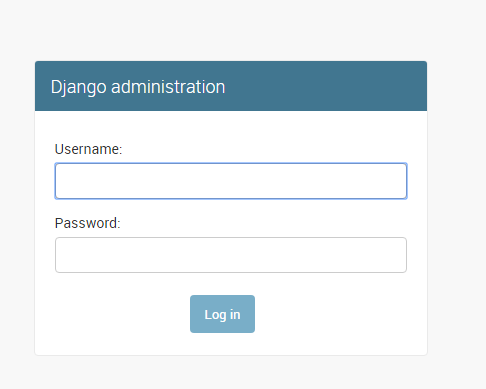Image resolution: width=486 pixels, height=389 pixels.
Task: Click the Username: label text
Action: (x=88, y=149)
